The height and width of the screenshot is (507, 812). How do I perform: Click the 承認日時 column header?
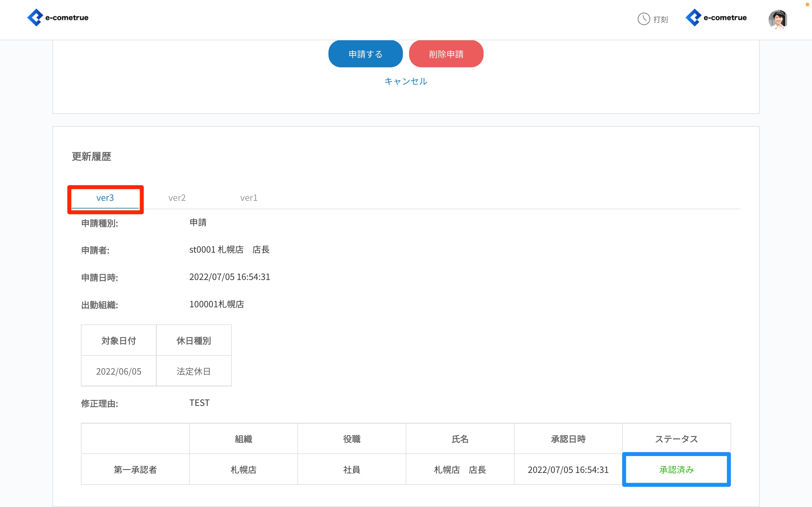[x=568, y=439]
